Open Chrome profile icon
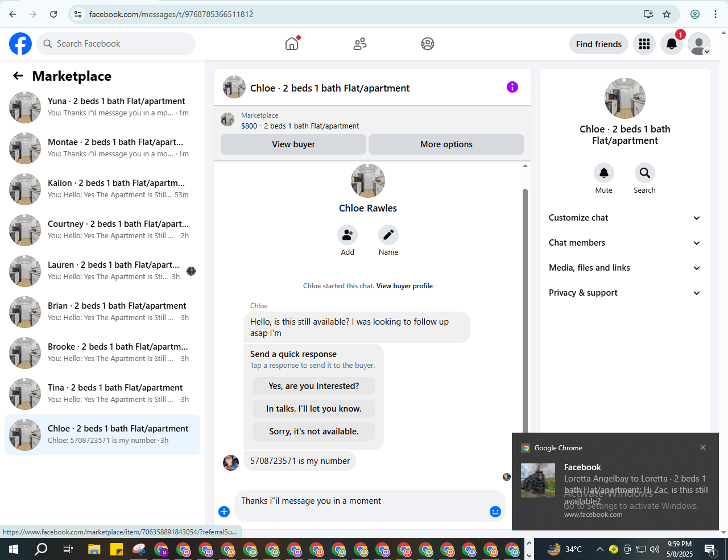 pyautogui.click(x=695, y=14)
